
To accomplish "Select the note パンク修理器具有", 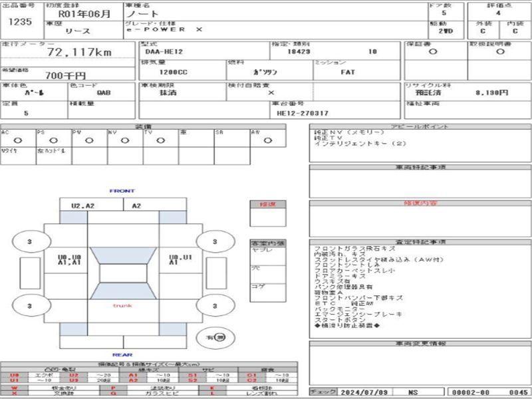I will pos(343,287).
